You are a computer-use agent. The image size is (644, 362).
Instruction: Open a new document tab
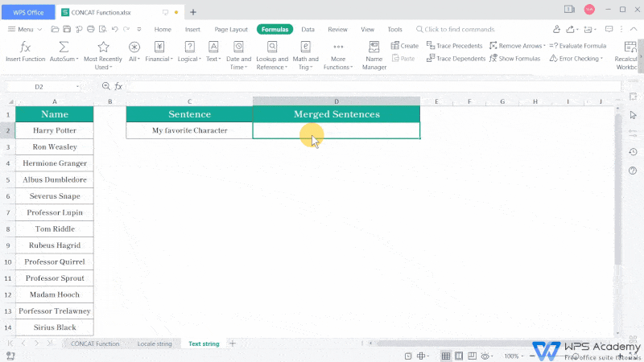coord(193,12)
